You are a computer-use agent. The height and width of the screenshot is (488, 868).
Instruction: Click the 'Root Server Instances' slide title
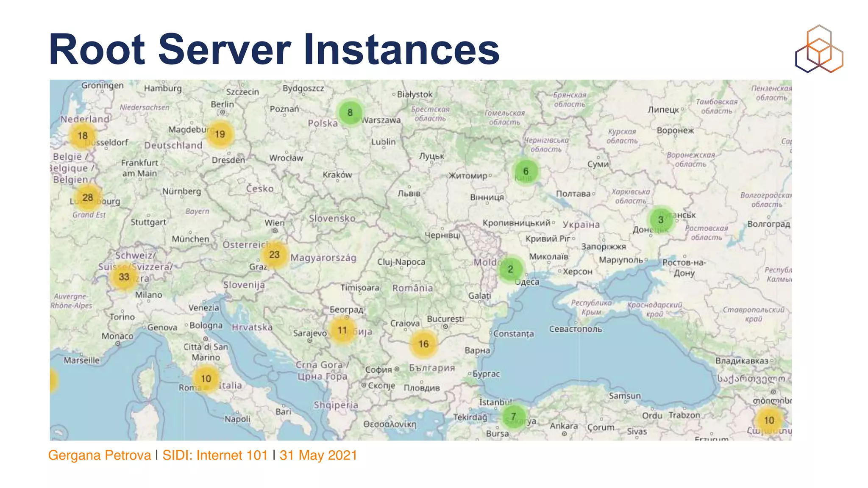point(274,49)
